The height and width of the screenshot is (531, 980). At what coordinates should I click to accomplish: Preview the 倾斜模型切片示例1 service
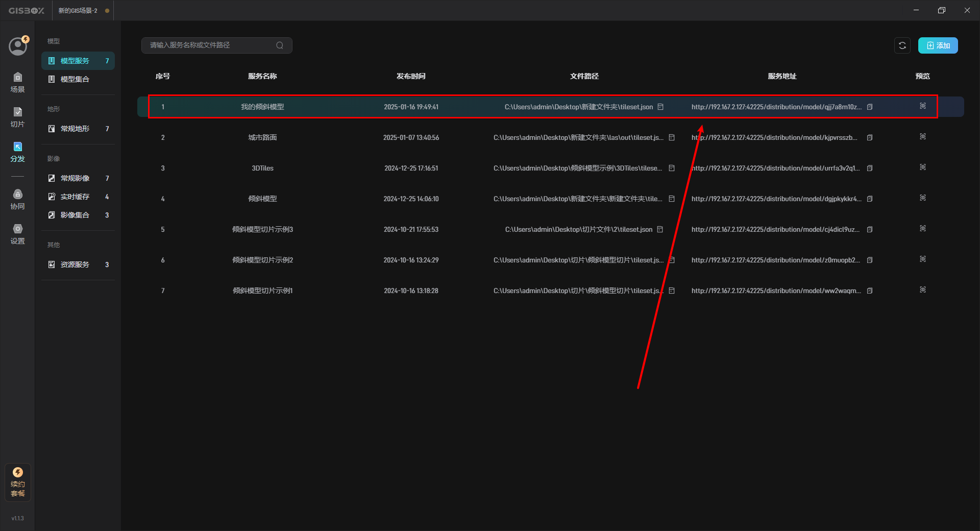click(x=923, y=289)
